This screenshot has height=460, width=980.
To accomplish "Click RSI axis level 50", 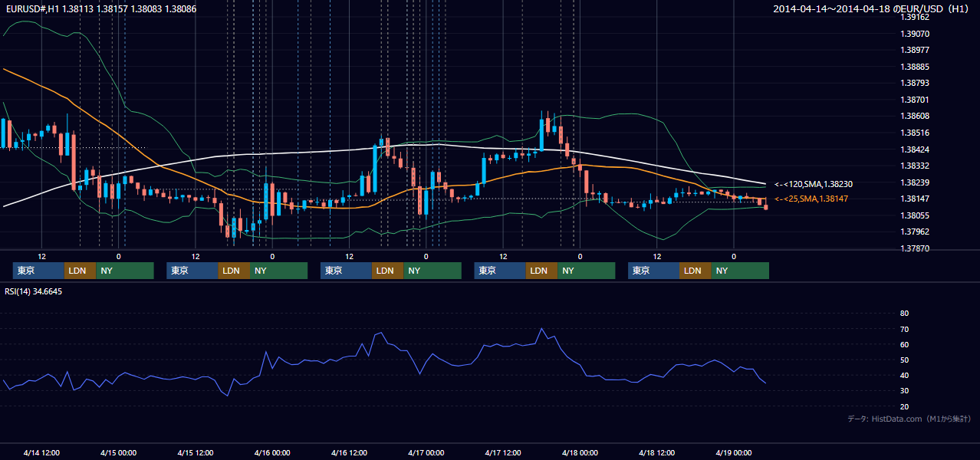I will tap(904, 360).
